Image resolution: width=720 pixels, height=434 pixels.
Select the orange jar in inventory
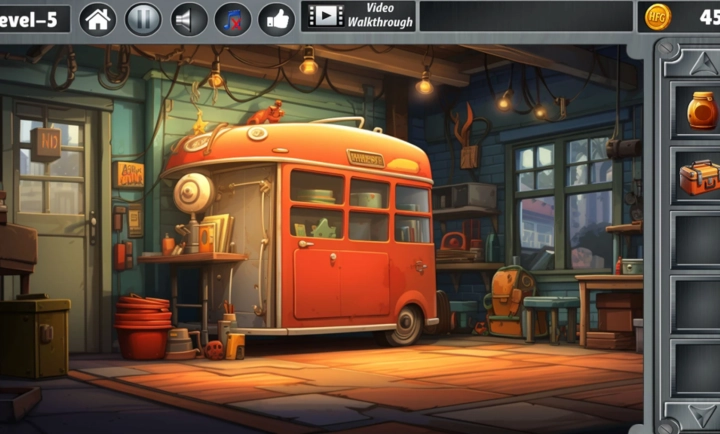click(x=701, y=110)
